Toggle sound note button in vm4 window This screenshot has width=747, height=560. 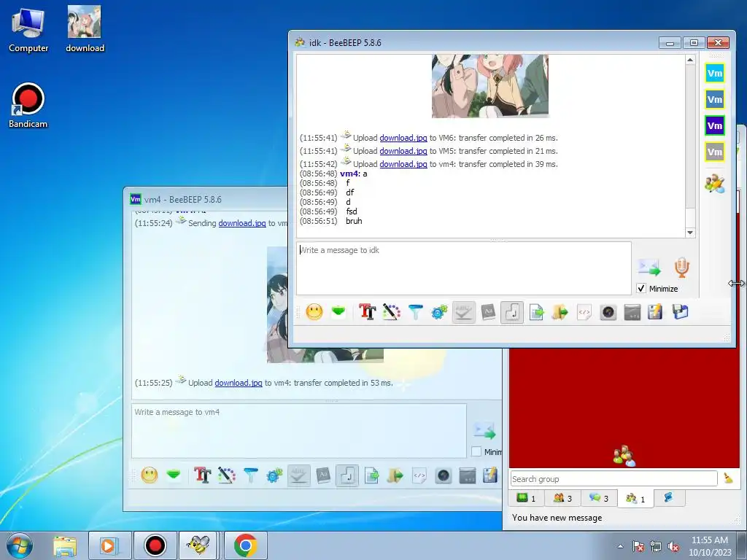click(x=347, y=475)
